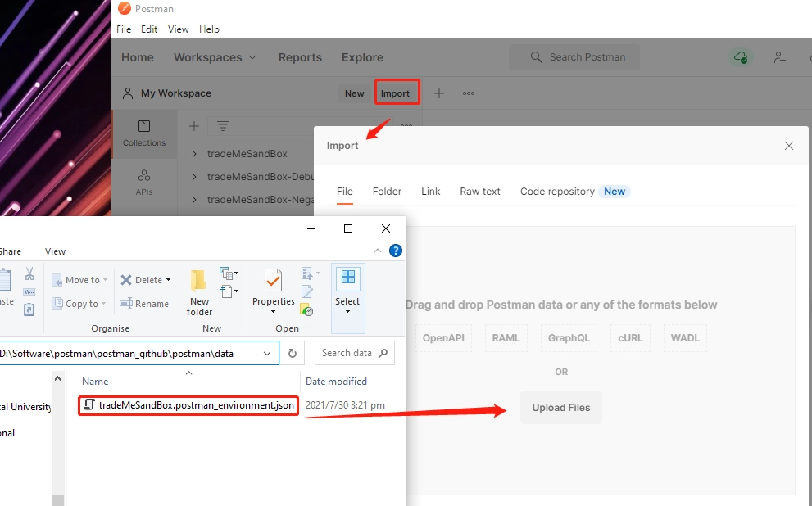The width and height of the screenshot is (812, 506).
Task: Select the File import tab
Action: [x=344, y=192]
